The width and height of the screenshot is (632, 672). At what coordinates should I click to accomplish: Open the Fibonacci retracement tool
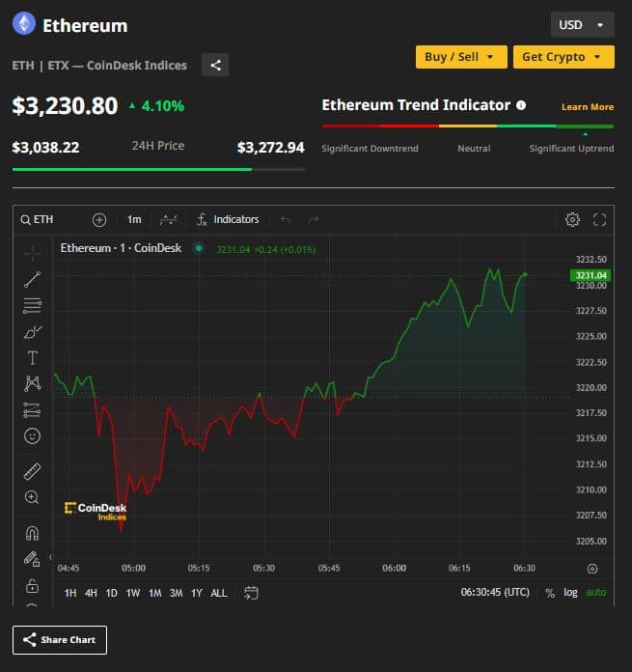32,306
